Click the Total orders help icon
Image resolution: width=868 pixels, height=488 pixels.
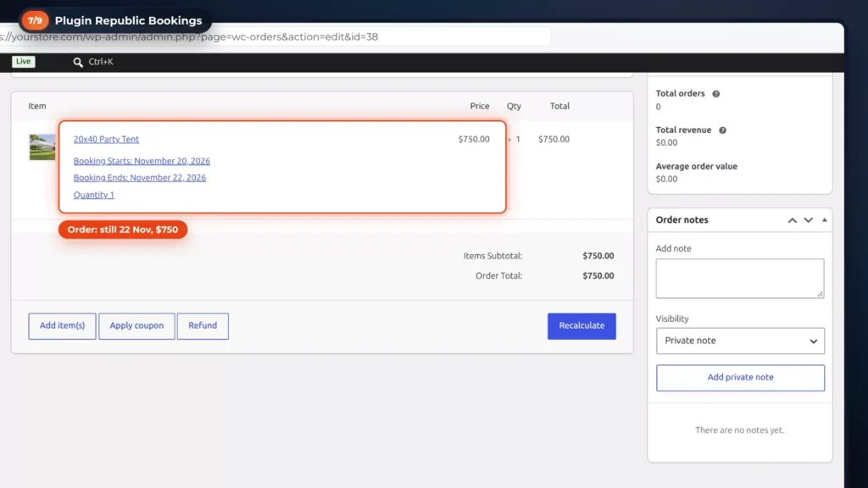click(x=715, y=94)
